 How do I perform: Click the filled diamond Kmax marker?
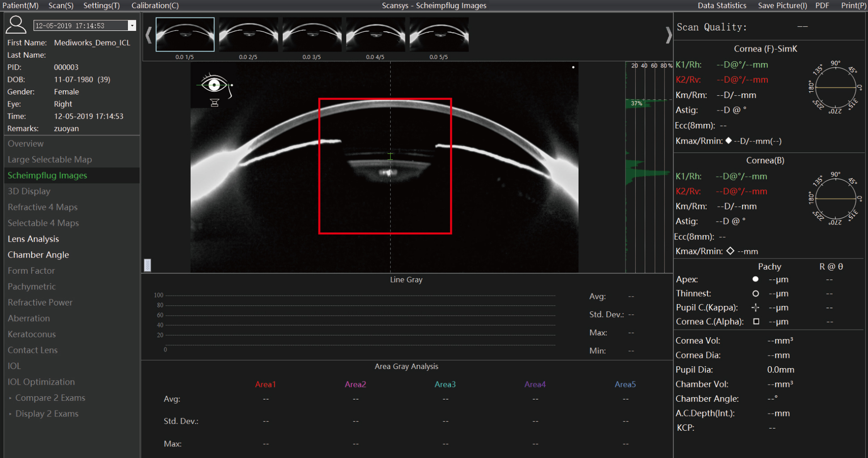(728, 140)
